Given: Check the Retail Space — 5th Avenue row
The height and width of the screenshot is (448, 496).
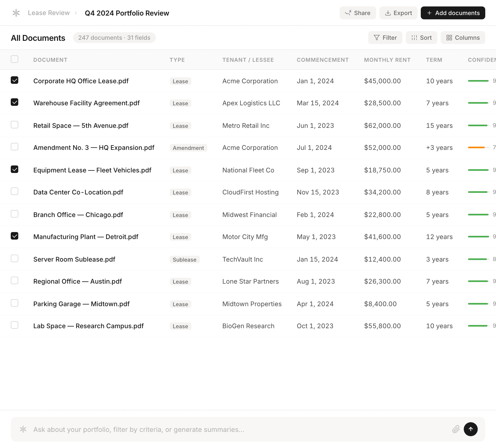Looking at the screenshot, I should (x=15, y=125).
